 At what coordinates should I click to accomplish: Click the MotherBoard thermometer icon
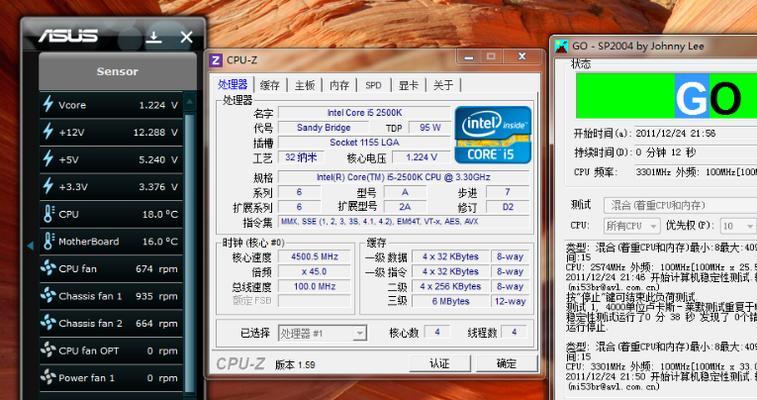48,241
